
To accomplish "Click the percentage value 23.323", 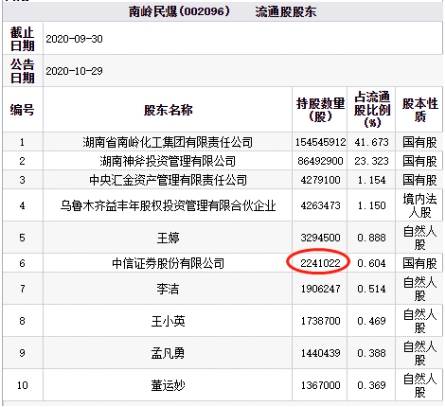I will point(372,161).
